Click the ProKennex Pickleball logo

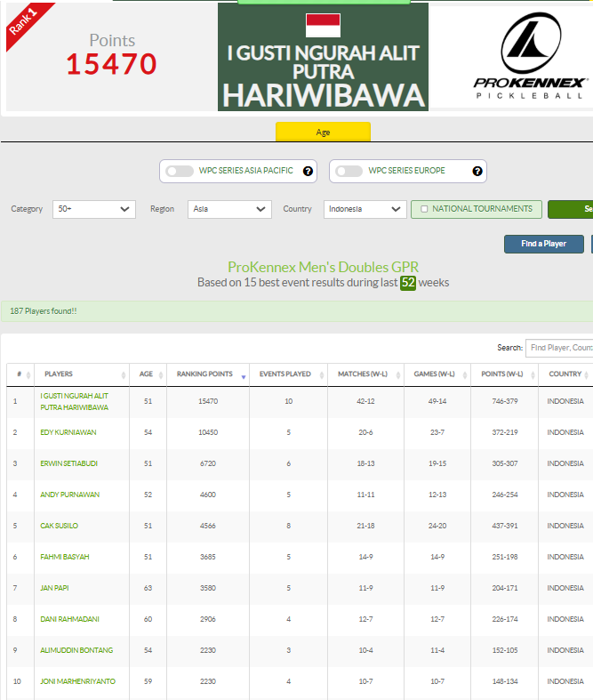531,55
